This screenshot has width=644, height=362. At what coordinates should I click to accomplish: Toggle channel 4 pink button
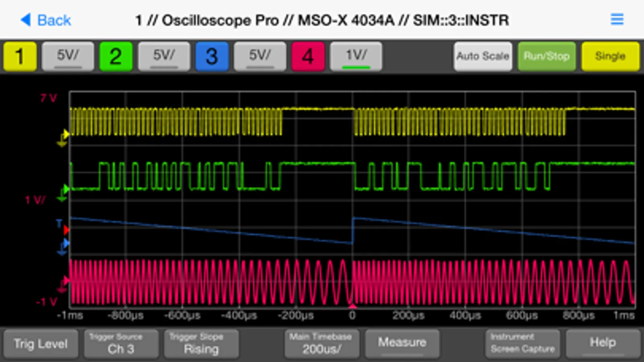(x=308, y=56)
